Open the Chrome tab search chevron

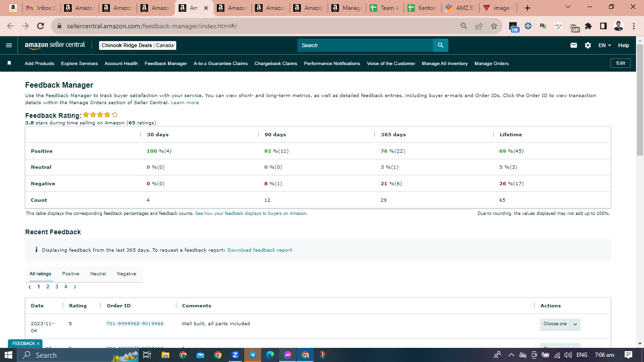click(568, 8)
